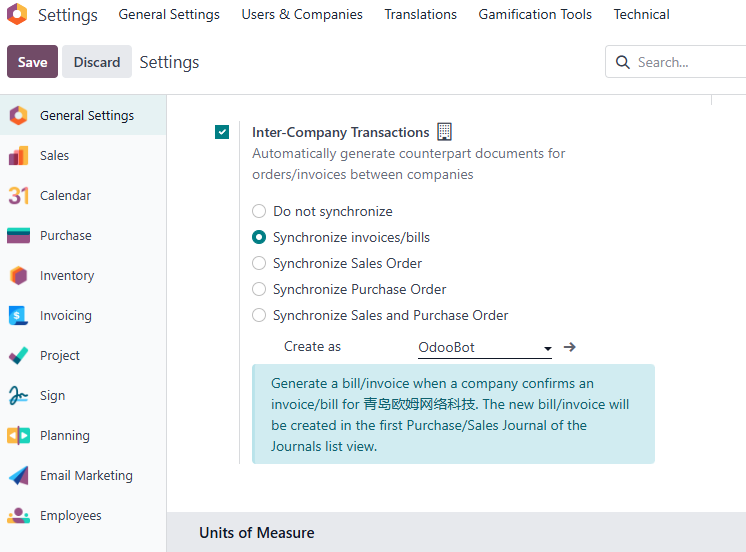Open the Sales app settings icon
The width and height of the screenshot is (746, 552).
point(19,156)
